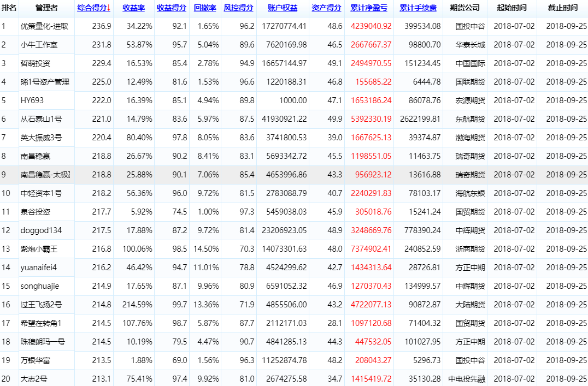Sort by 累计净盈亏 column header
The width and height of the screenshot is (588, 386).
tap(369, 8)
